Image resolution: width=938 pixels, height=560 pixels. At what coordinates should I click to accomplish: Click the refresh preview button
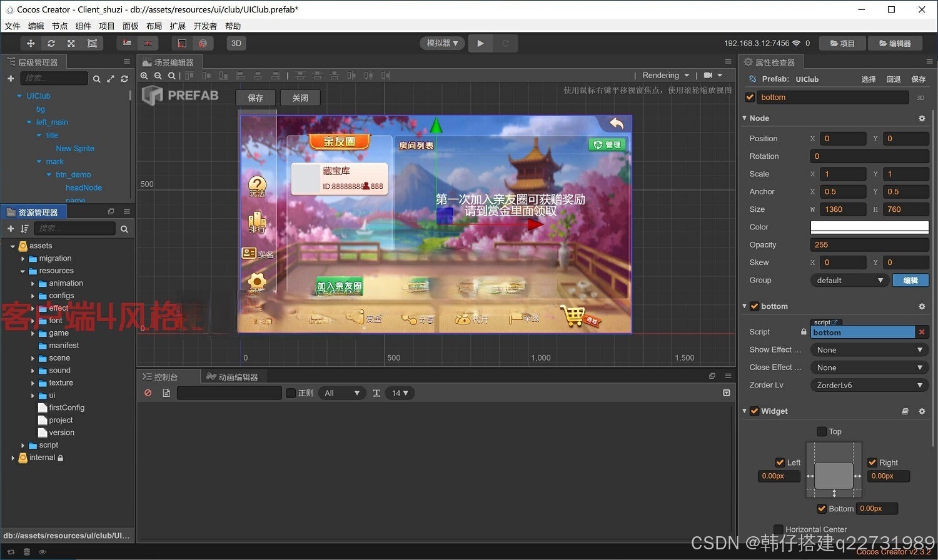pyautogui.click(x=505, y=43)
